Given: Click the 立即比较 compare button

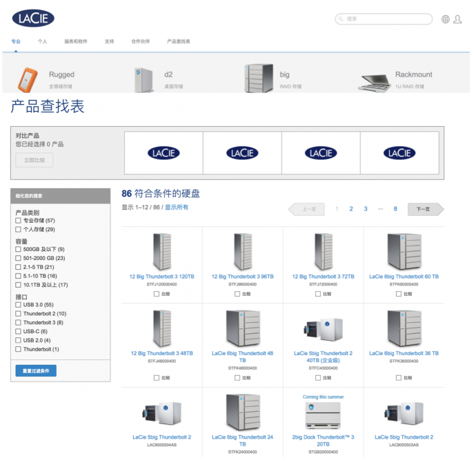Looking at the screenshot, I should coord(34,160).
